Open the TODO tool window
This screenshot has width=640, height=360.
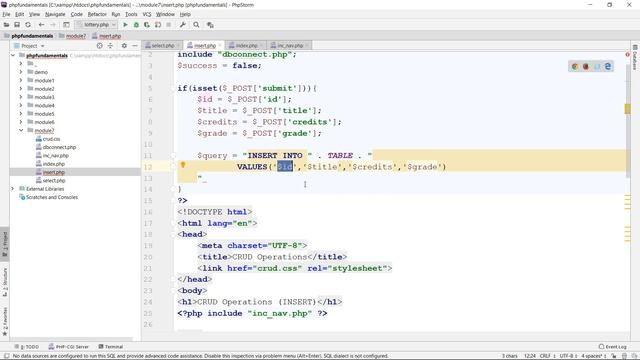coord(27,347)
